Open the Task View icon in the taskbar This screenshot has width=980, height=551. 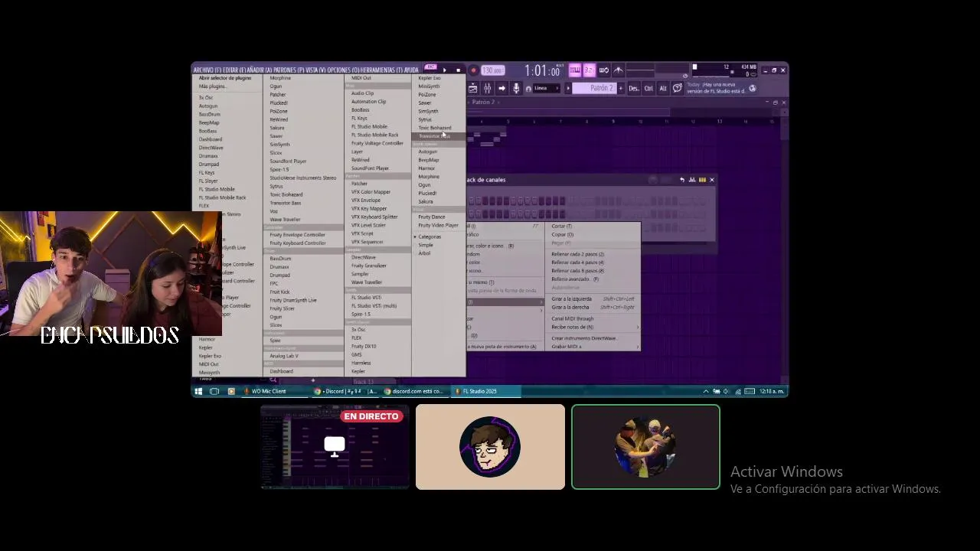click(214, 391)
